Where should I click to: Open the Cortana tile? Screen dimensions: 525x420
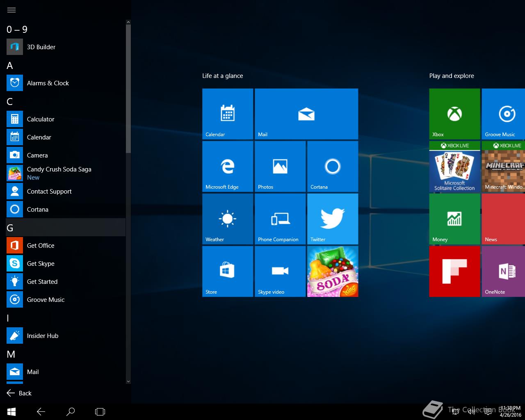click(333, 167)
